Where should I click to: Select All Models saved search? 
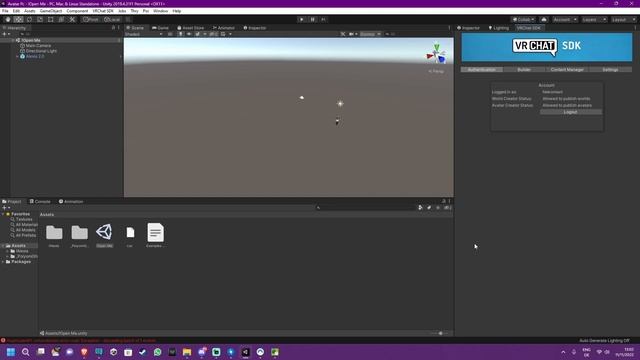pyautogui.click(x=23, y=230)
